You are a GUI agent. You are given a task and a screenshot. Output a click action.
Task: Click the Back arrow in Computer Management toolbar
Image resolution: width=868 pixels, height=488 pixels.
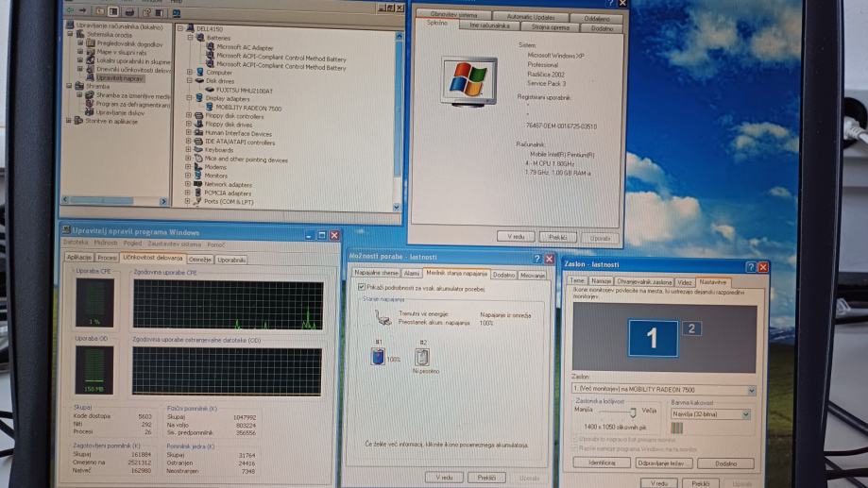(x=70, y=10)
